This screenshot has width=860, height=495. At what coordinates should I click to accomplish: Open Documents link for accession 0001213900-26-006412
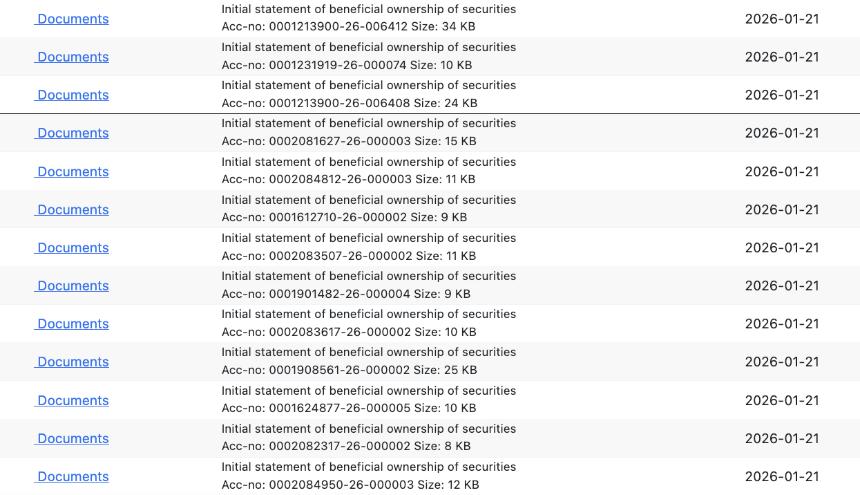coord(73,19)
